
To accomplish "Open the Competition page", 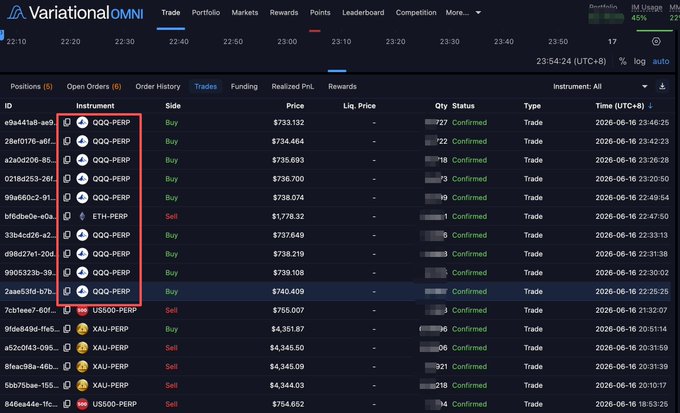I will (x=416, y=13).
